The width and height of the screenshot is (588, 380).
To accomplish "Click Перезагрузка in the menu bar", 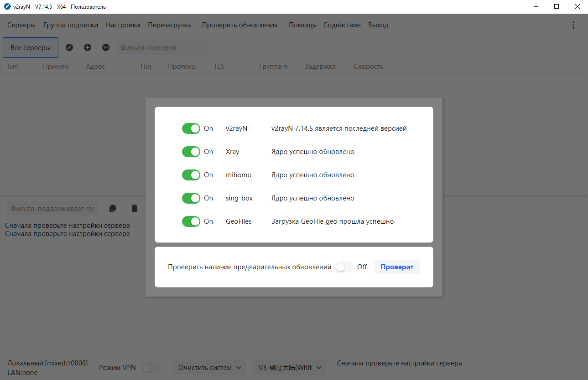I will (169, 25).
